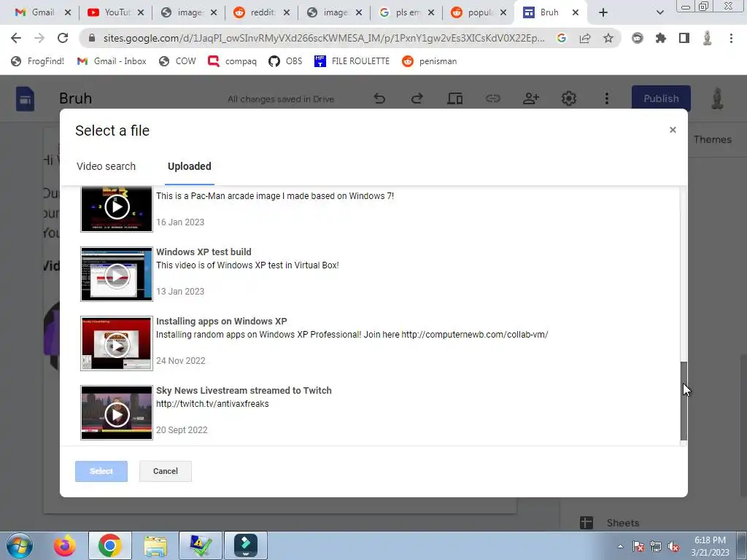Open Windows Explorer from the taskbar
Viewport: 747px width, 560px height.
pos(155,545)
